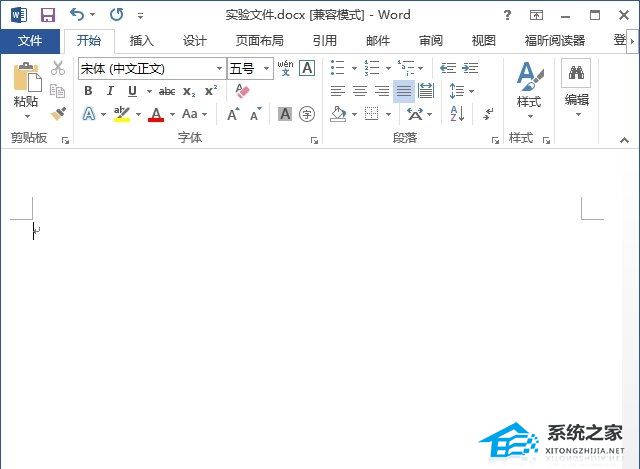Cut selection with the scissors icon
The image size is (640, 469).
58,68
